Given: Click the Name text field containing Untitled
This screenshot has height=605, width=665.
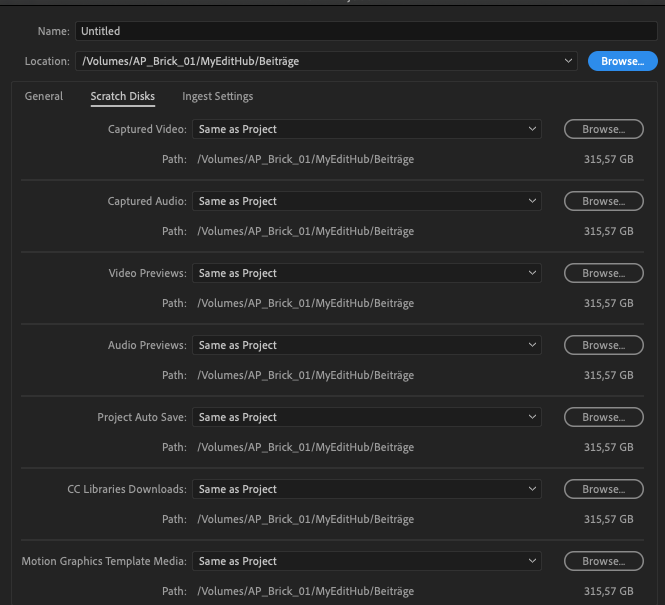Looking at the screenshot, I should 365,31.
